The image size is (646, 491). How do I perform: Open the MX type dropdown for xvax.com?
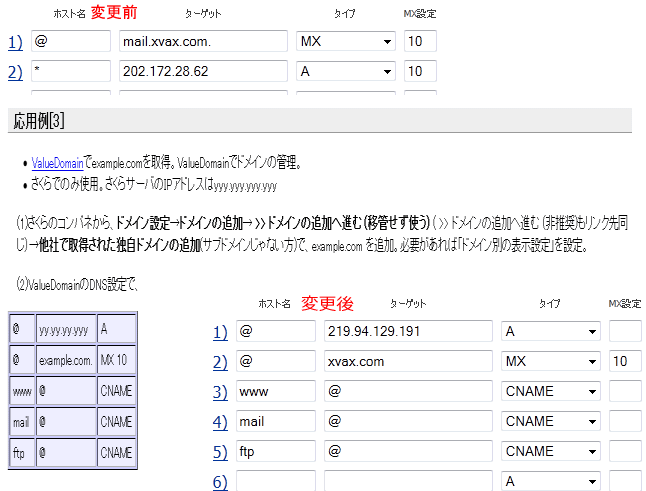point(551,362)
